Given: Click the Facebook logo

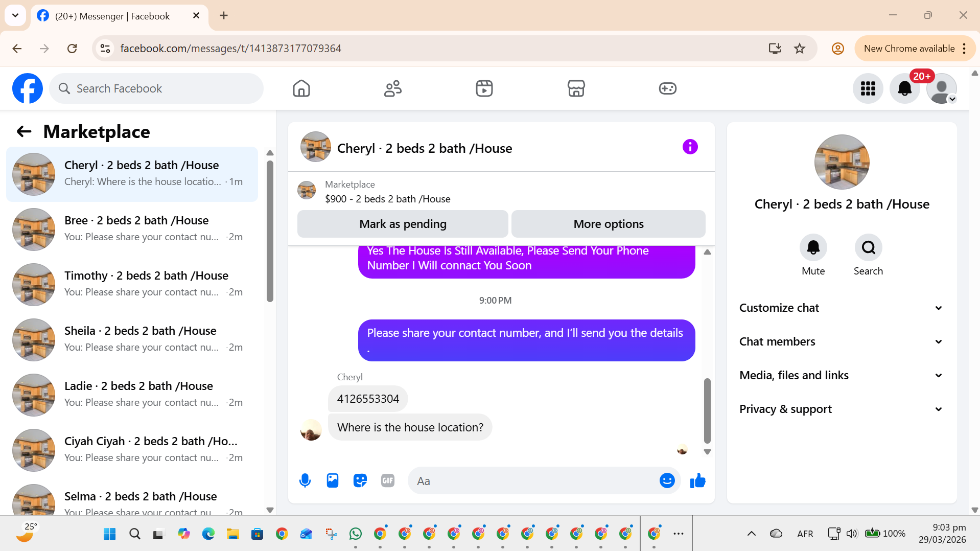Looking at the screenshot, I should point(28,88).
